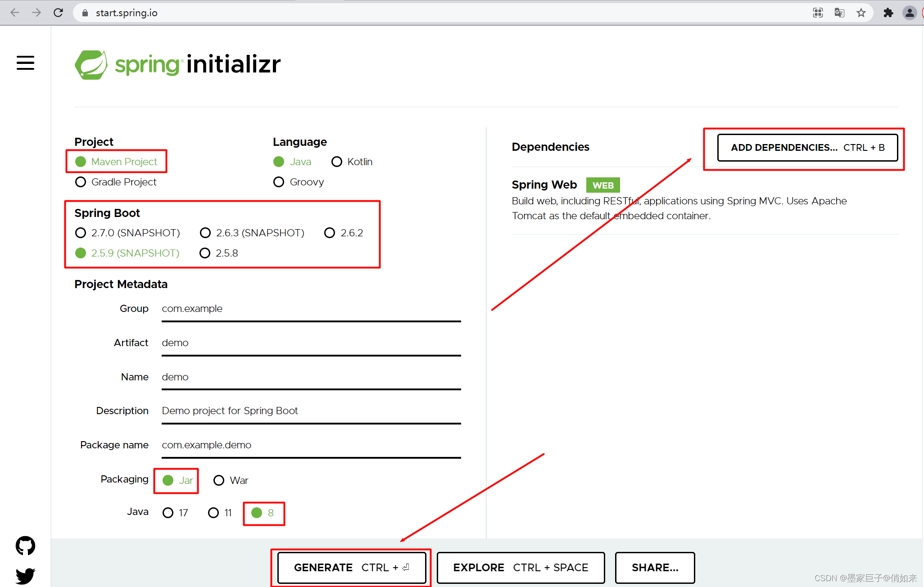Click the Artifact input field
The height and width of the screenshot is (587, 924).
(x=311, y=343)
